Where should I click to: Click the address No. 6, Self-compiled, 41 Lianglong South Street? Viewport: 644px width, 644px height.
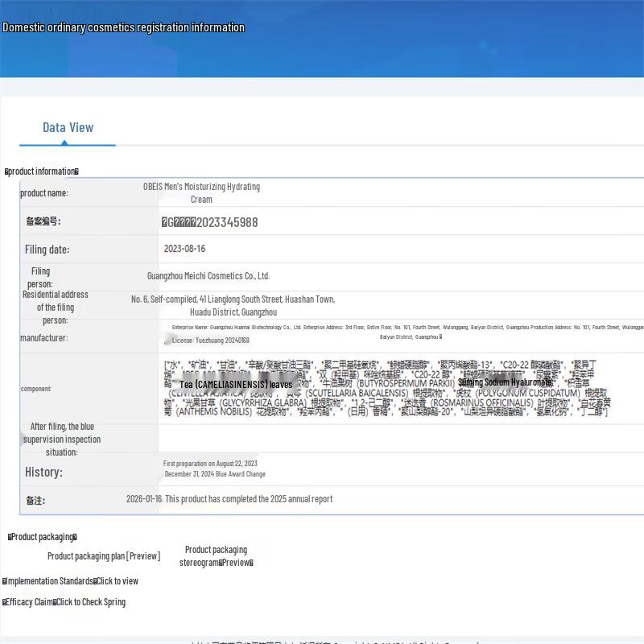tap(233, 306)
